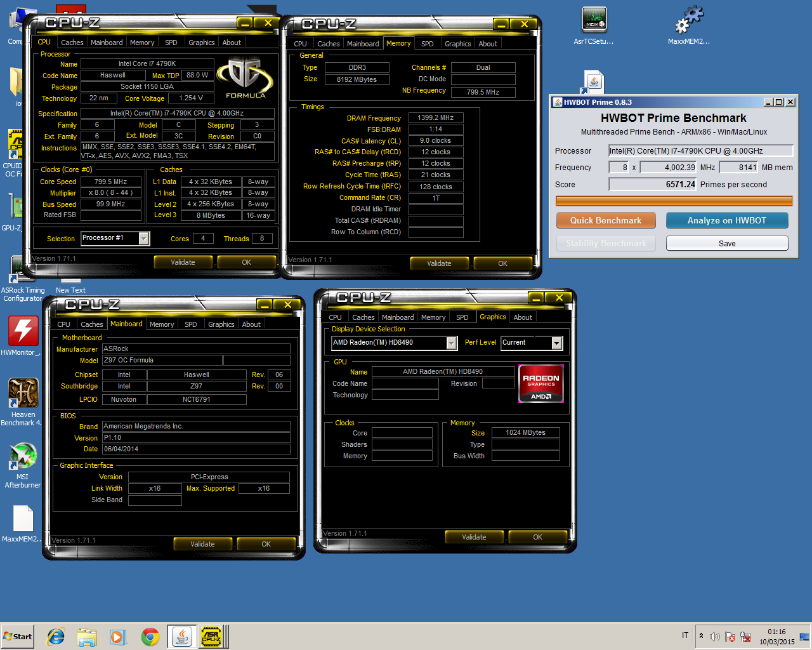
Task: Click the Radeon Graphics logo
Action: pos(541,384)
